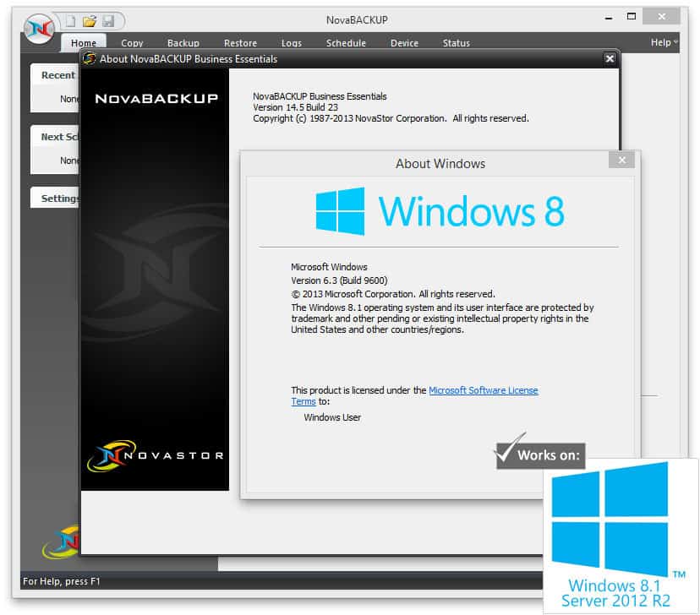Expand the Help dropdown menu
Screen dimensions: 700x615
664,42
